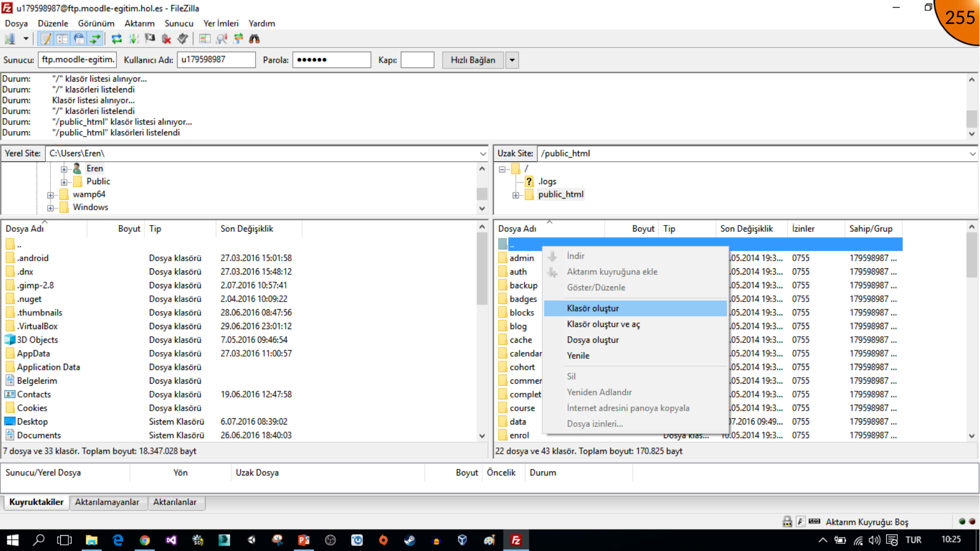Toggle directory comparison
The width and height of the screenshot is (980, 551).
[205, 39]
